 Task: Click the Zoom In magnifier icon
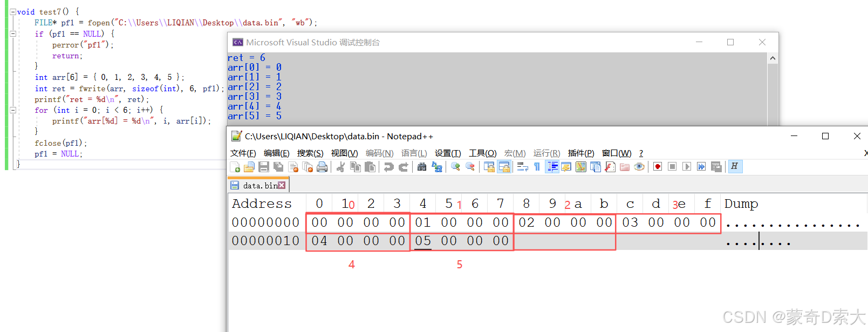(x=455, y=167)
